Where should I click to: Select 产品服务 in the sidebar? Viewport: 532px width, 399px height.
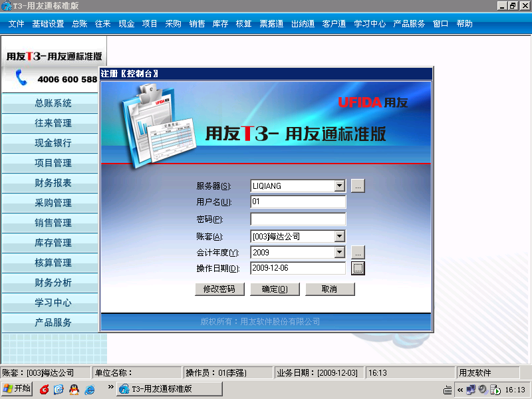pos(50,323)
